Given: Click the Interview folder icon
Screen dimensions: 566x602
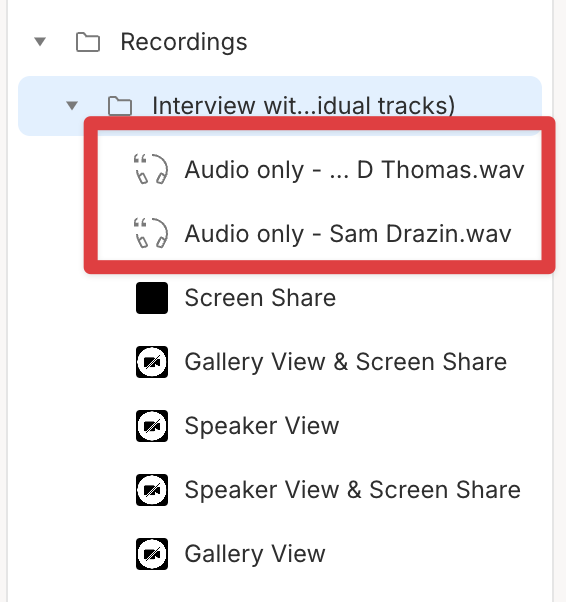Looking at the screenshot, I should point(119,106).
